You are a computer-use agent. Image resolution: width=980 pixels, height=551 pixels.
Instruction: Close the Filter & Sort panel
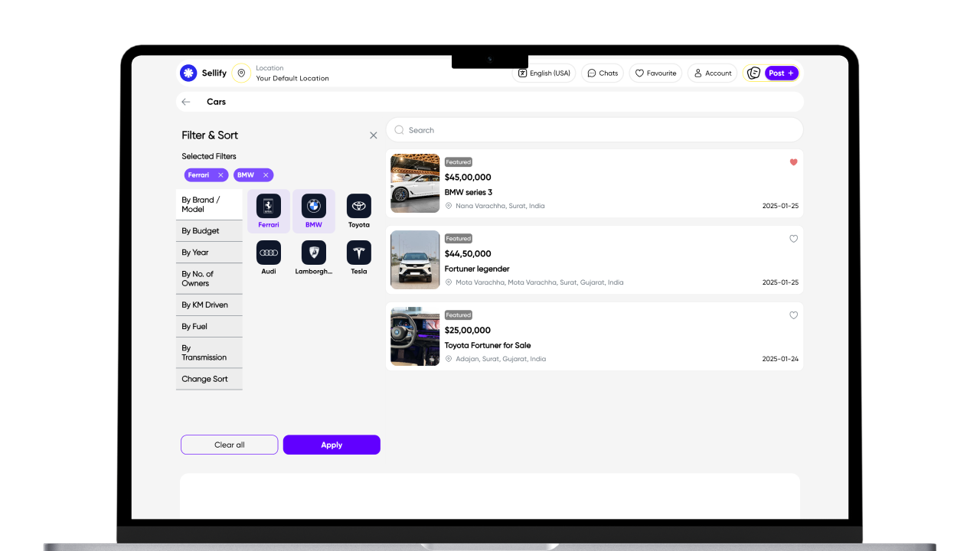[374, 135]
